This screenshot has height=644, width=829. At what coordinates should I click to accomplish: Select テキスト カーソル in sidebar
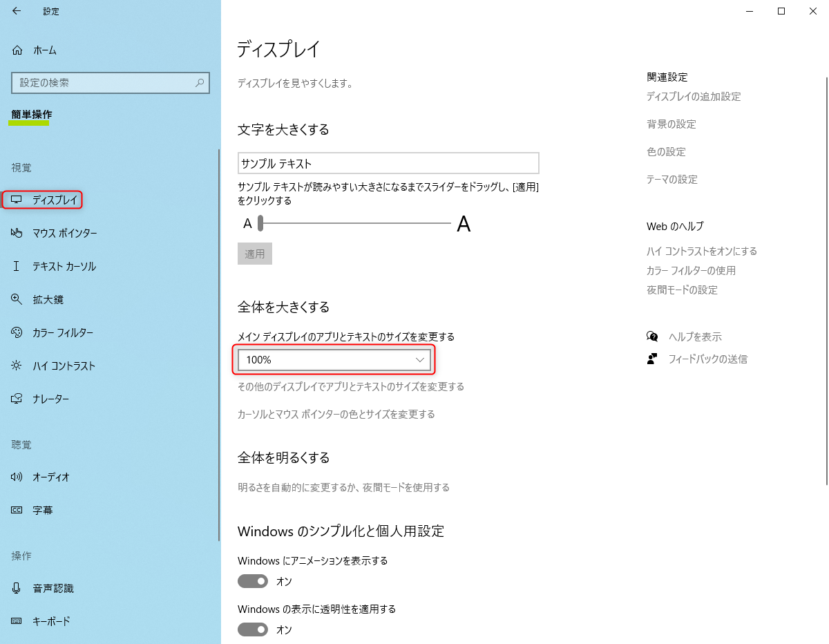64,267
